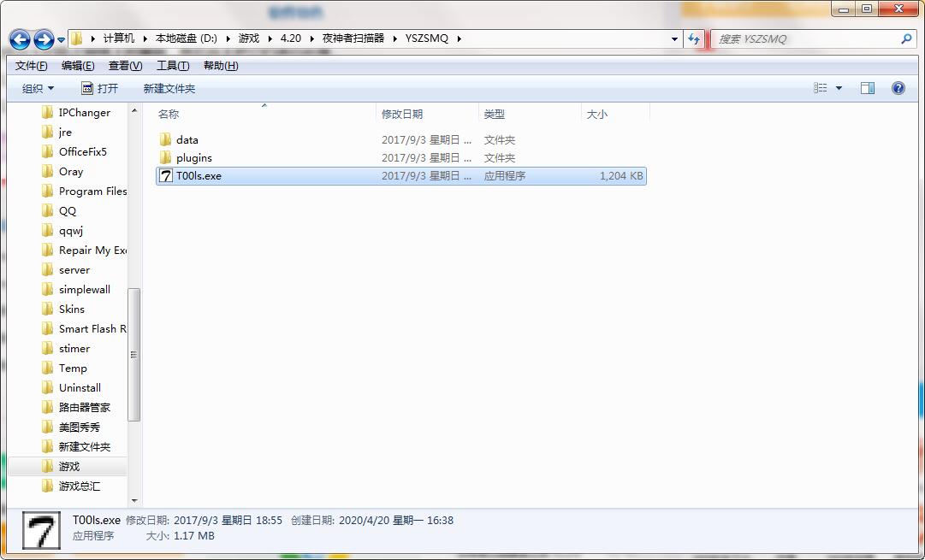
Task: Select 新建文件夹 folder in tree
Action: point(77,446)
